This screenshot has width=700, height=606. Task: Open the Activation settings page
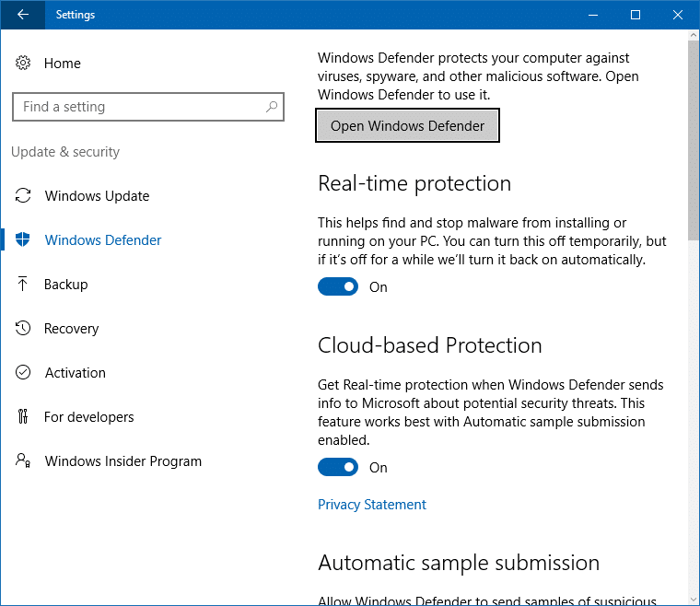75,373
